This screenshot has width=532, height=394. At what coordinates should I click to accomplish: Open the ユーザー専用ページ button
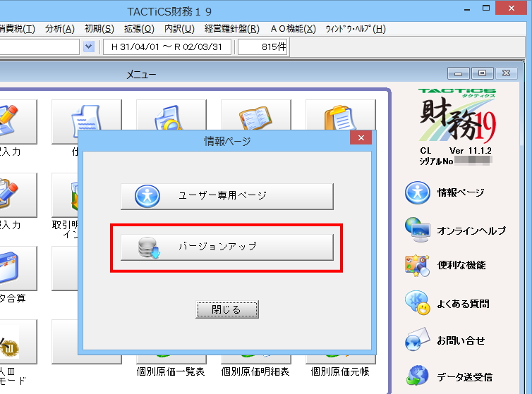coord(227,197)
